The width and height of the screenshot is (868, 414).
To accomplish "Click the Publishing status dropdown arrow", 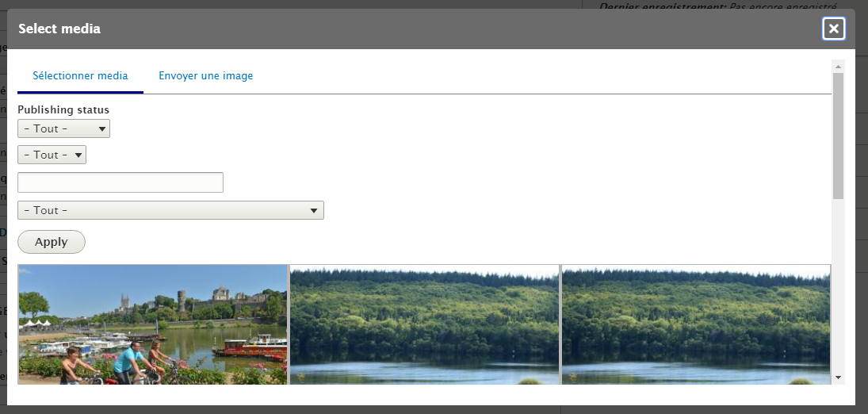I will 101,129.
